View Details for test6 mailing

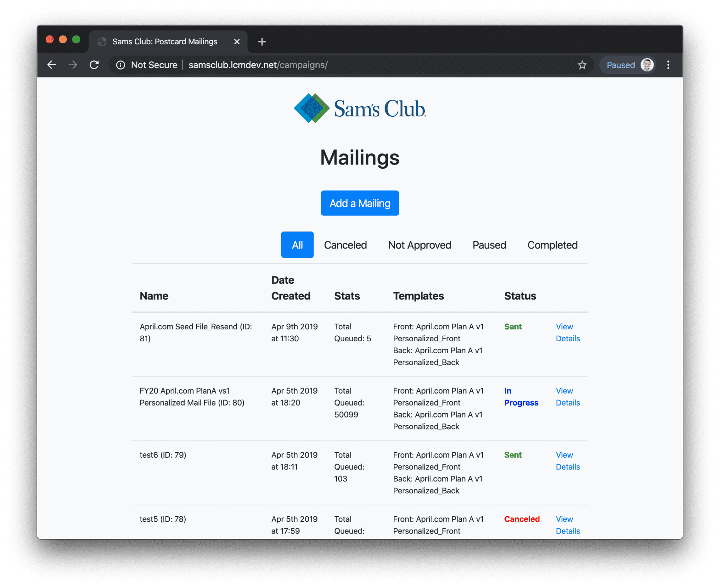point(567,461)
